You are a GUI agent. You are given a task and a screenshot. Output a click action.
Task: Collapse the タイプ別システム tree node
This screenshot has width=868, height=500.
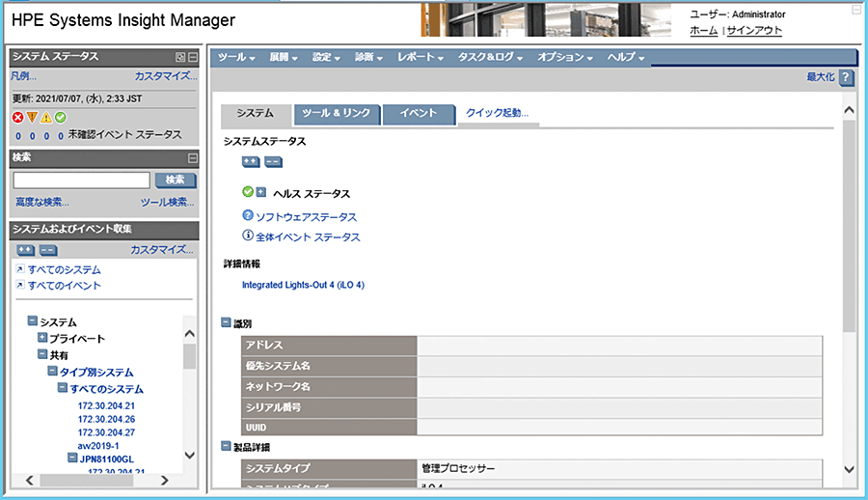point(52,371)
